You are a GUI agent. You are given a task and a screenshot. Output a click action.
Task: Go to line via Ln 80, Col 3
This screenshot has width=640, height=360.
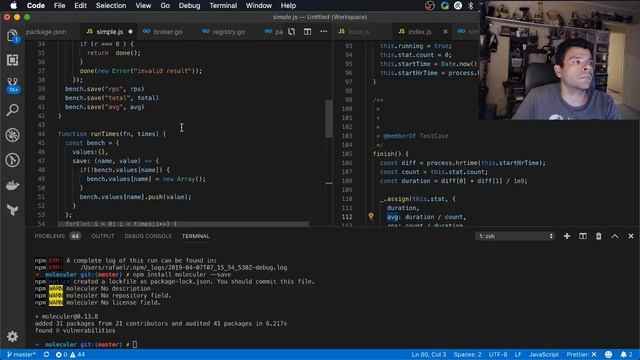pyautogui.click(x=429, y=354)
